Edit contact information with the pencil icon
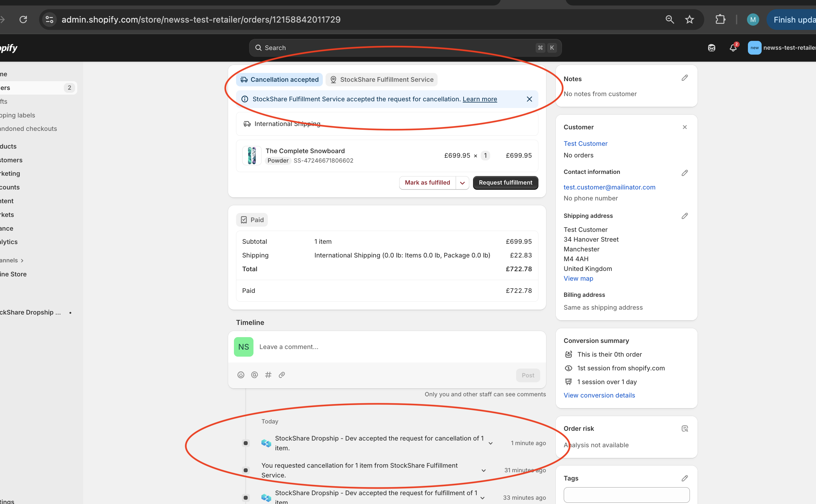This screenshot has height=504, width=816. point(685,173)
